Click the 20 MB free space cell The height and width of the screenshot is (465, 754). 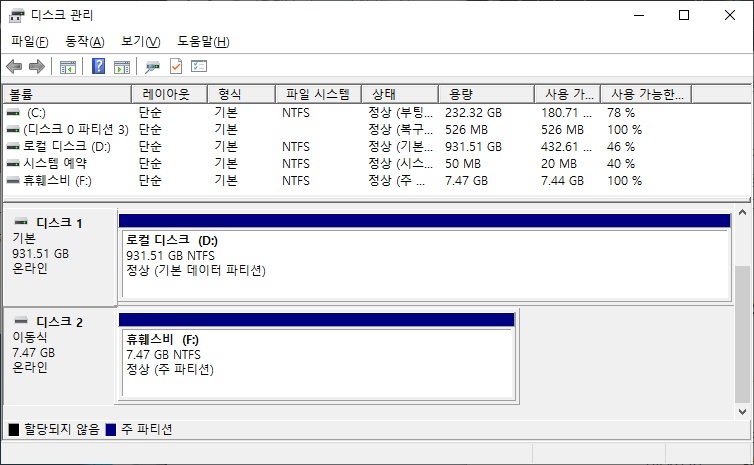[x=559, y=163]
